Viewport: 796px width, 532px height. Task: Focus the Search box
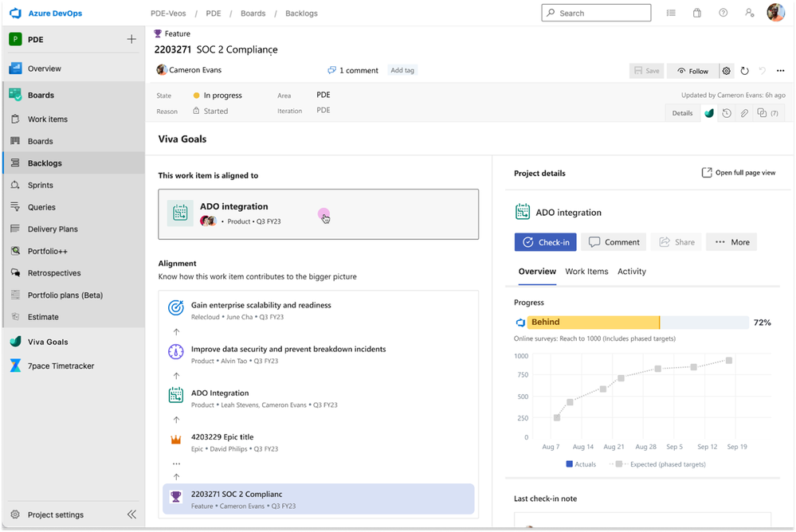tap(596, 14)
